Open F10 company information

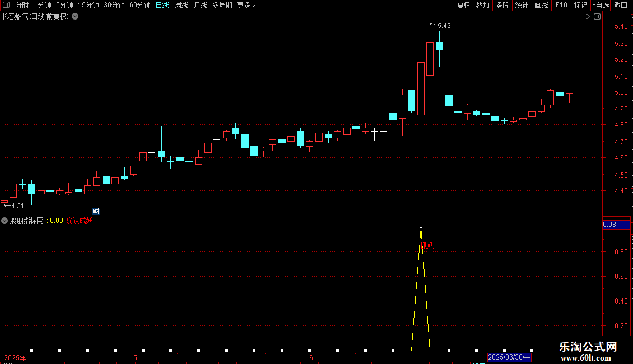click(x=561, y=5)
